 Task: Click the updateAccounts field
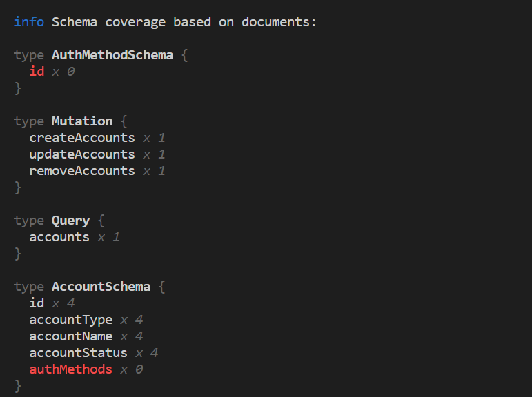(x=81, y=154)
